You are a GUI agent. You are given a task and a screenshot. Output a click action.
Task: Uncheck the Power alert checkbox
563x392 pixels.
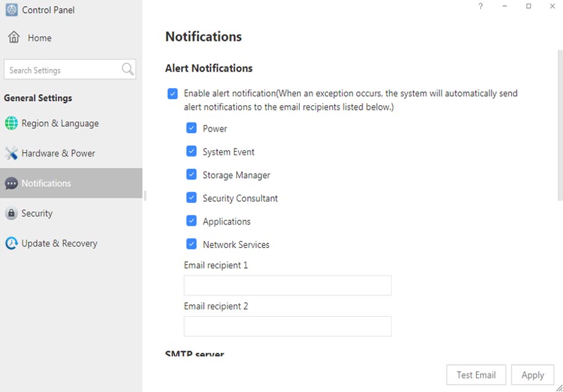coord(192,128)
